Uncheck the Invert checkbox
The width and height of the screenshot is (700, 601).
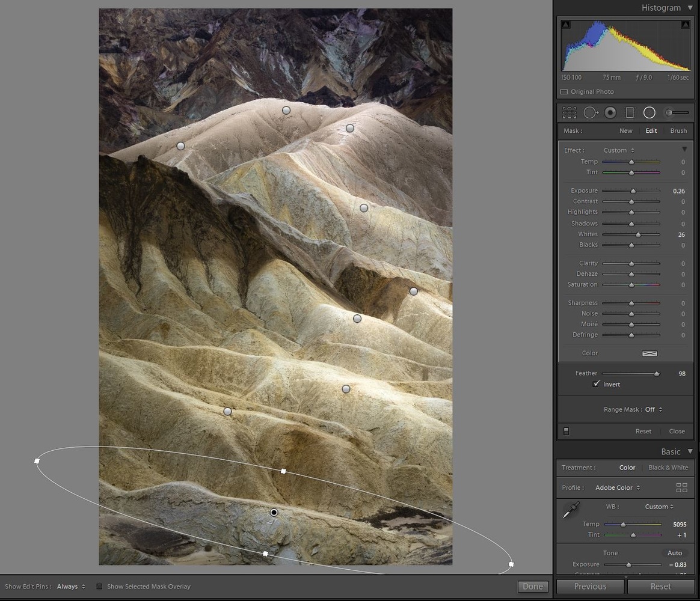tap(596, 384)
